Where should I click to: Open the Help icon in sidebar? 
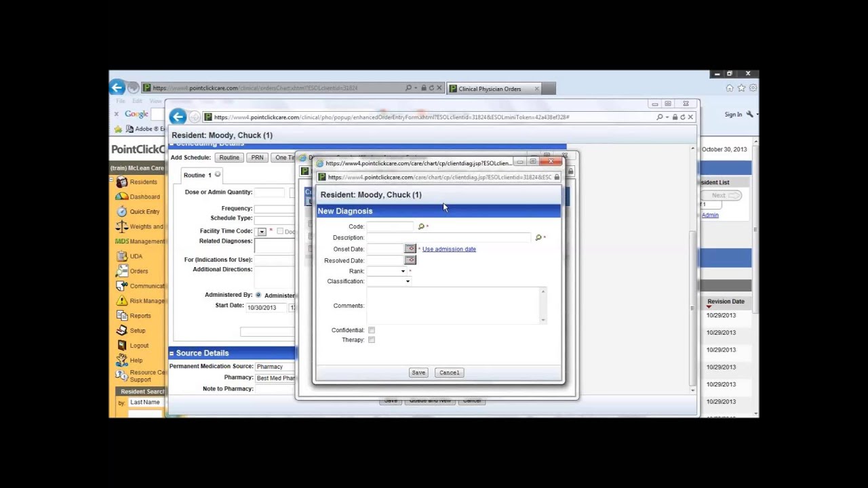121,360
